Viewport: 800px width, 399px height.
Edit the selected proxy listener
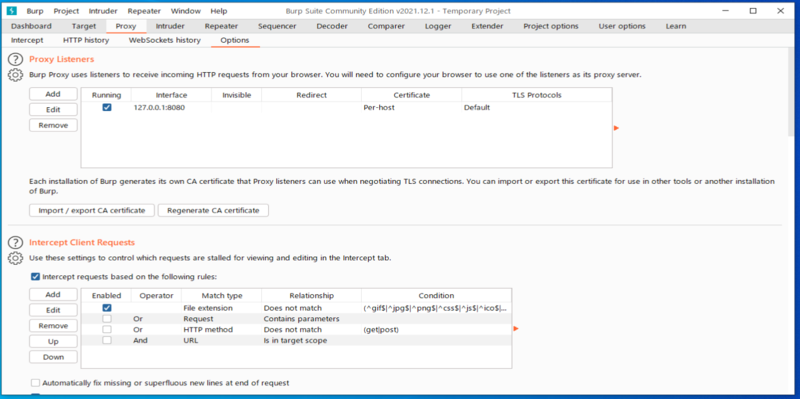tap(53, 110)
